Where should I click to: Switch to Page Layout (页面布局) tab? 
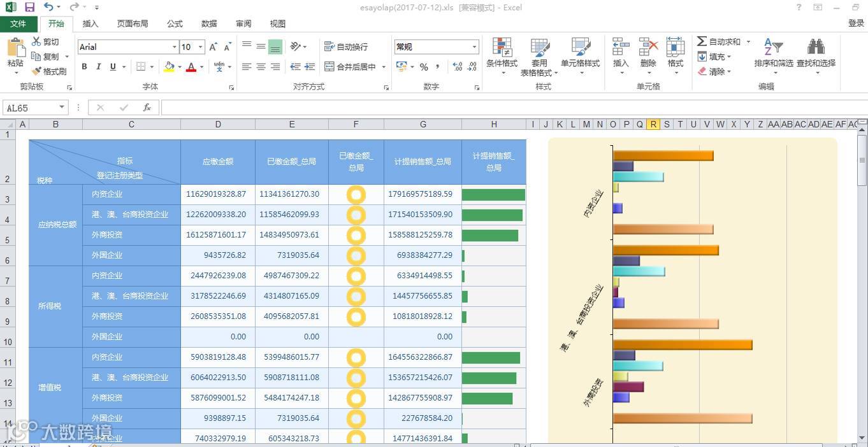pyautogui.click(x=133, y=24)
